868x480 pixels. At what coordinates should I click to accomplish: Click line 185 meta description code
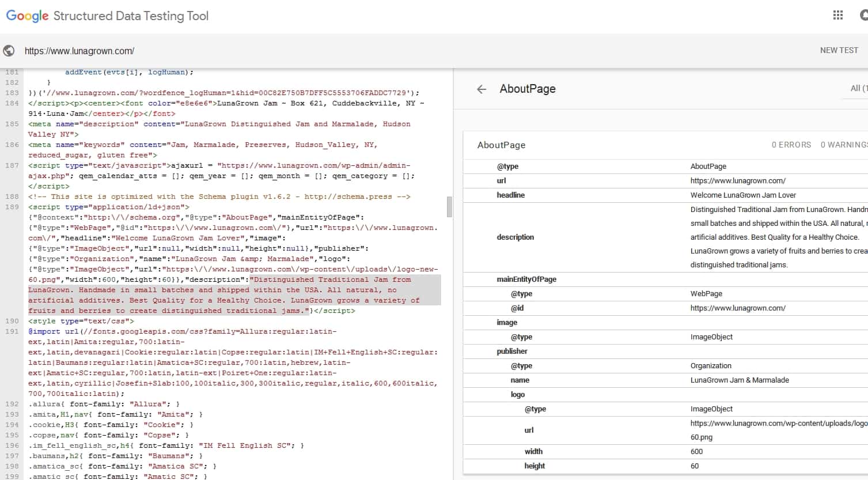(219, 129)
